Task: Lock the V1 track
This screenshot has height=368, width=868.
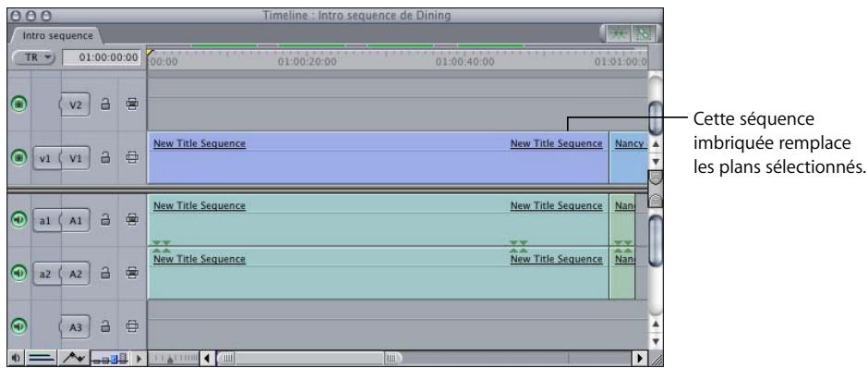Action: (x=105, y=157)
